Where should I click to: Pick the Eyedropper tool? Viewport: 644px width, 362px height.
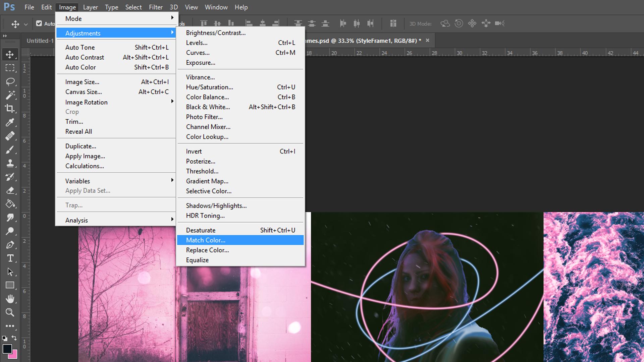(x=10, y=122)
